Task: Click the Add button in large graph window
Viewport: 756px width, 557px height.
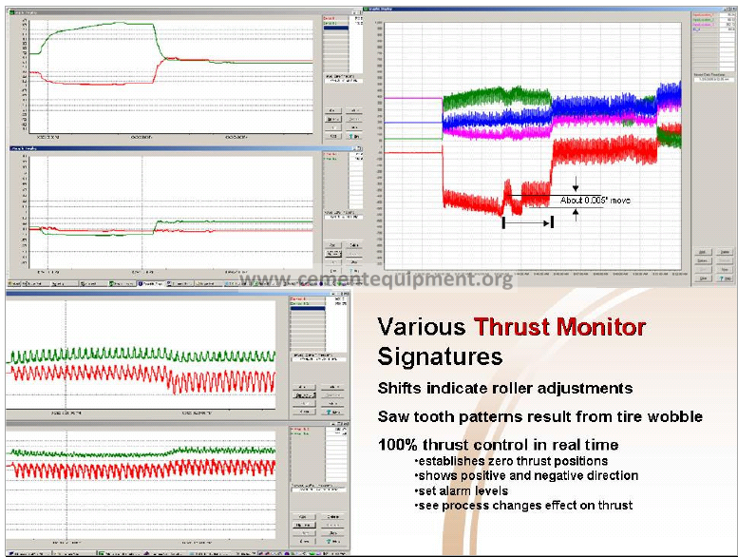Action: [x=704, y=252]
